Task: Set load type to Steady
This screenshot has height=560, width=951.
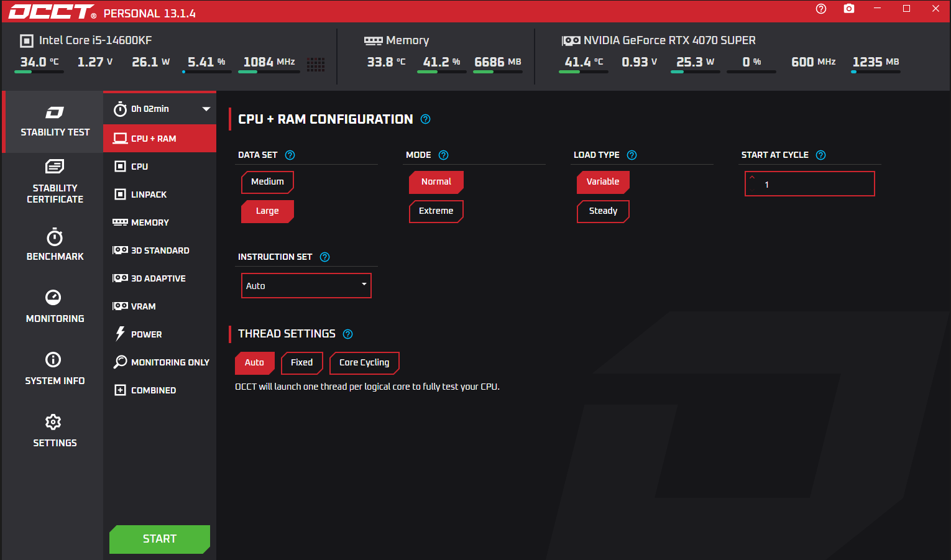Action: (603, 211)
